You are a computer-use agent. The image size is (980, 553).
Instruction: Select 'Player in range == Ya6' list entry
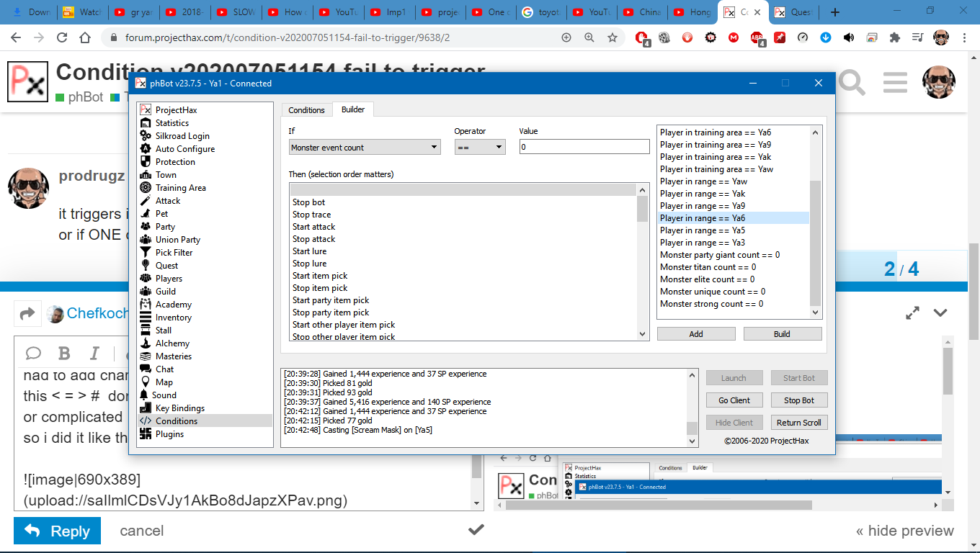(x=733, y=218)
